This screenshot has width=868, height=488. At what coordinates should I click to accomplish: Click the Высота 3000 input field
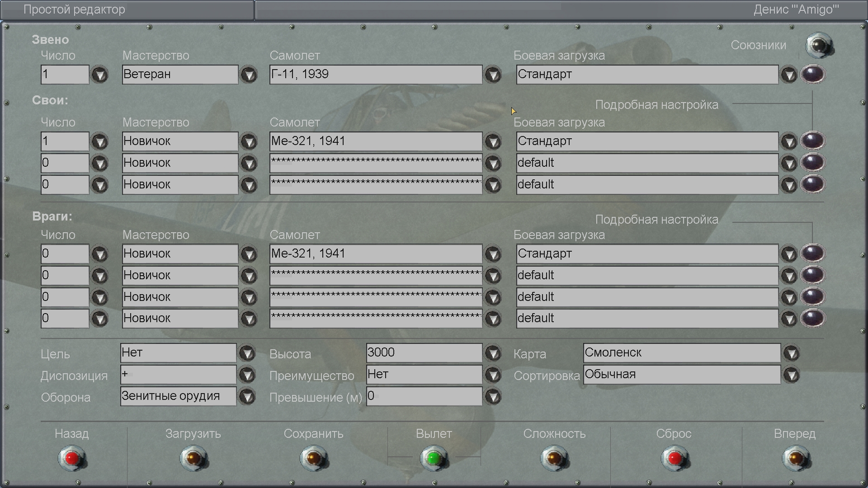[424, 353]
